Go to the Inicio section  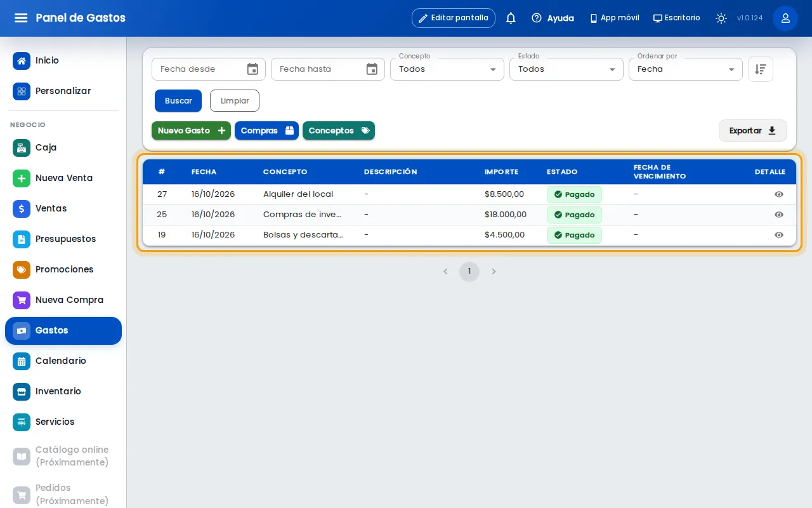(x=63, y=61)
